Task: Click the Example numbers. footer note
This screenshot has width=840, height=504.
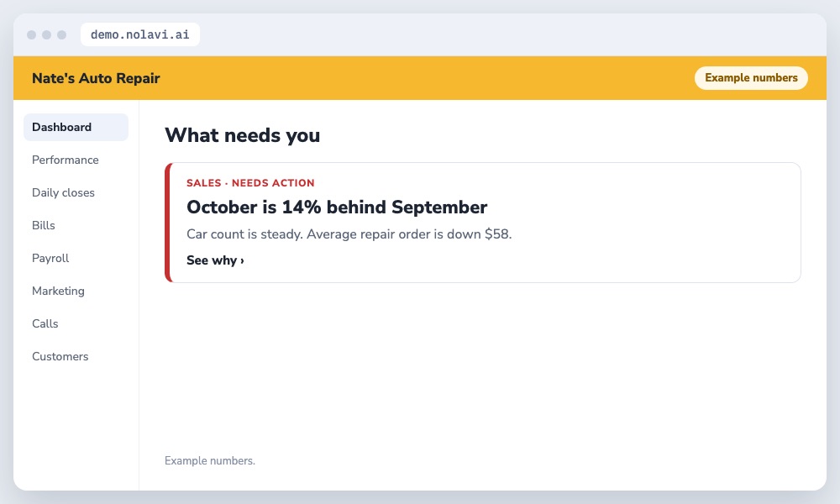Action: tap(210, 460)
